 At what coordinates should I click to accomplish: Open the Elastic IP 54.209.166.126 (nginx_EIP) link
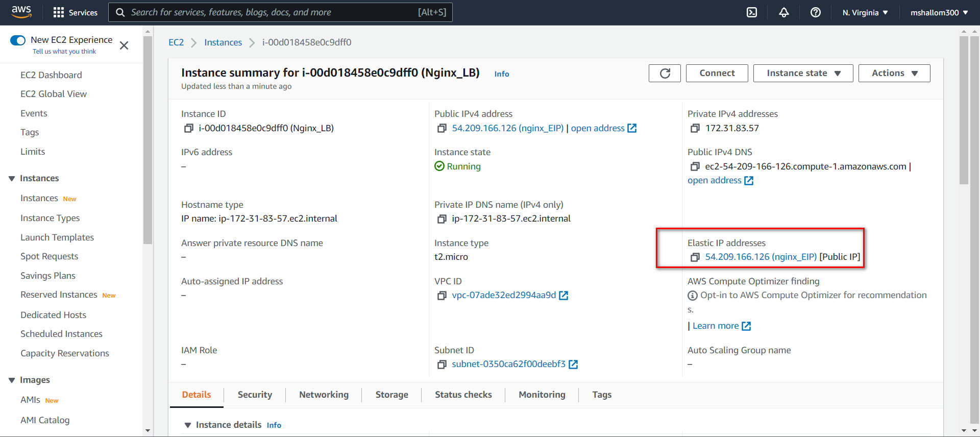point(761,257)
